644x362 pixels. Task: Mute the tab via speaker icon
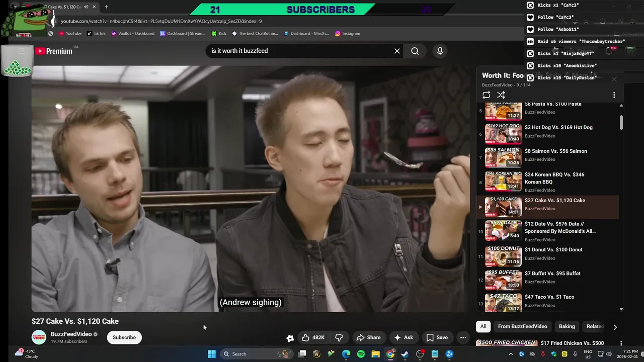(x=87, y=7)
